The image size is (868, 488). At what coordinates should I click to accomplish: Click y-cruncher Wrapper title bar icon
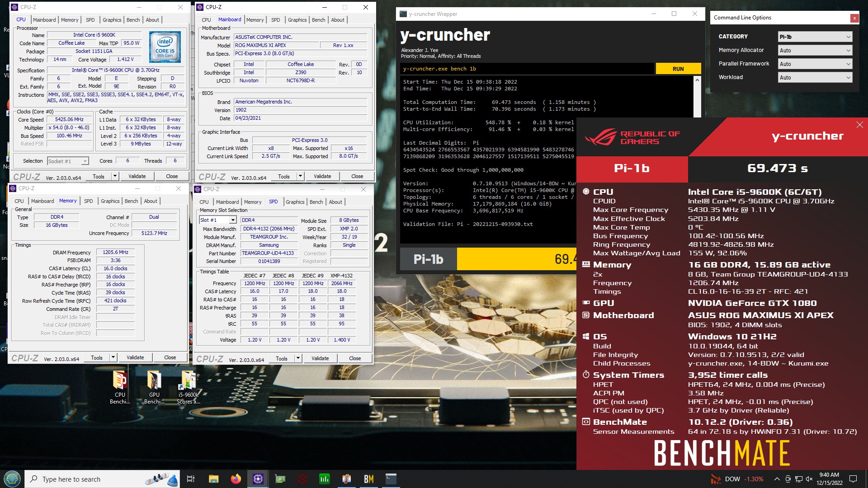point(403,14)
